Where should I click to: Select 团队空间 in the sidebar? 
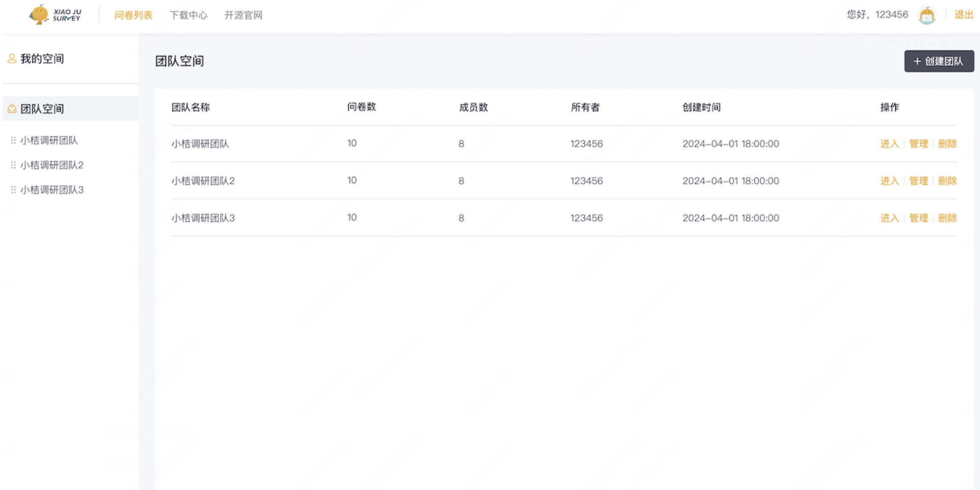point(43,108)
